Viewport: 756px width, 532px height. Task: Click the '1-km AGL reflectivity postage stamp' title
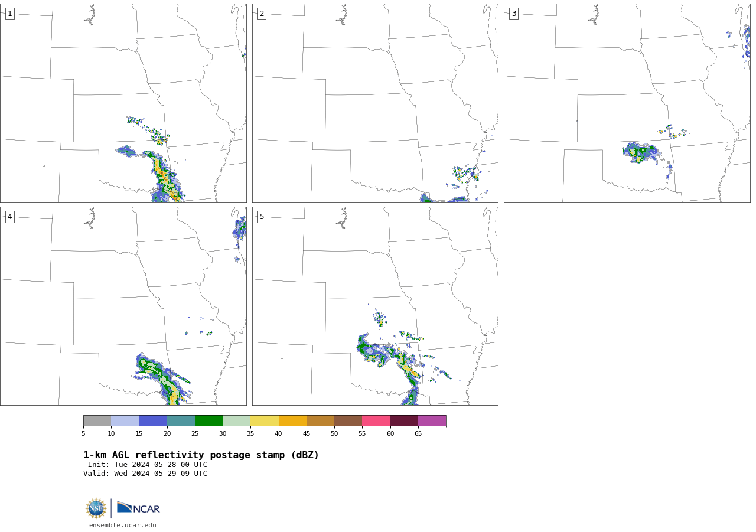click(201, 455)
